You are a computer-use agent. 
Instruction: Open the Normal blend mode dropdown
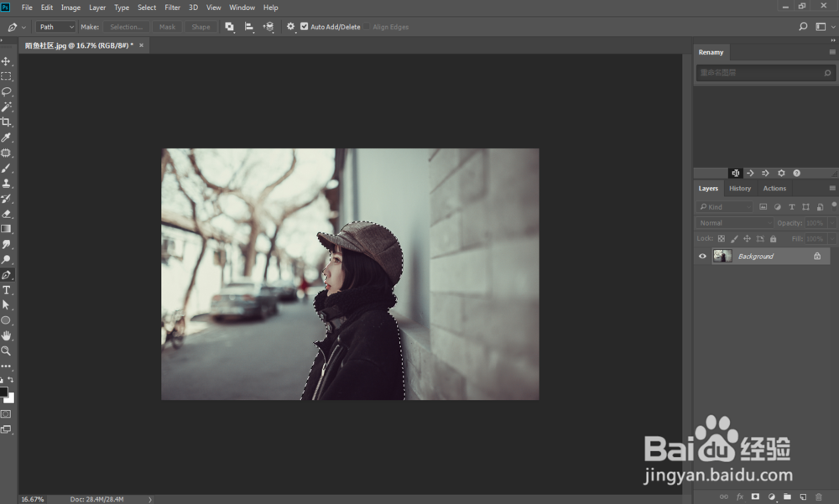735,223
